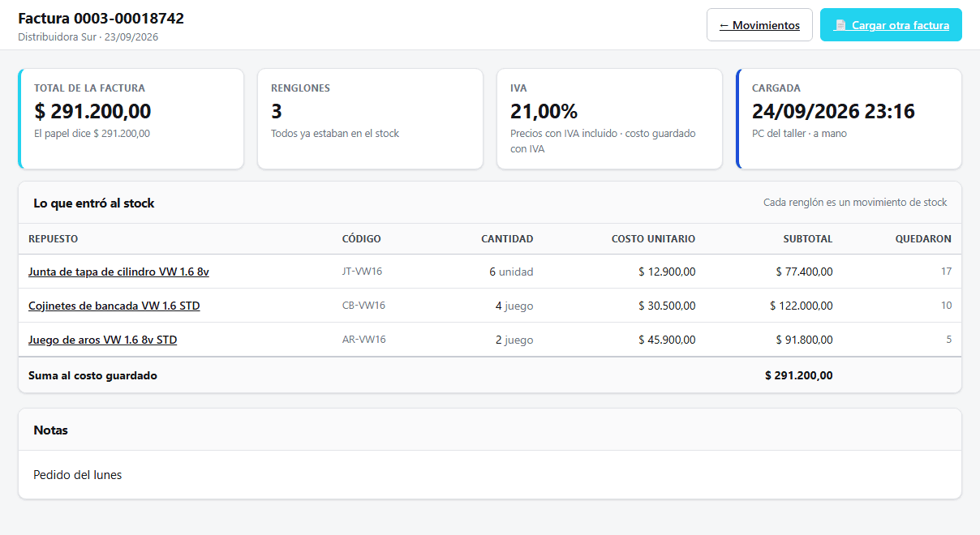Click the Total de la factura card

(131, 119)
